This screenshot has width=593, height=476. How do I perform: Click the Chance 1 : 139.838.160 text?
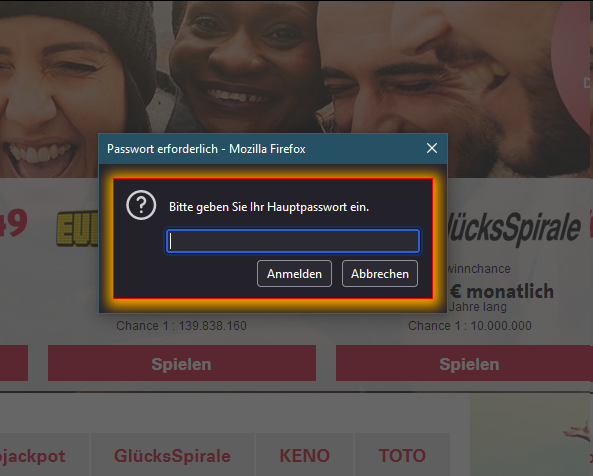pos(181,326)
